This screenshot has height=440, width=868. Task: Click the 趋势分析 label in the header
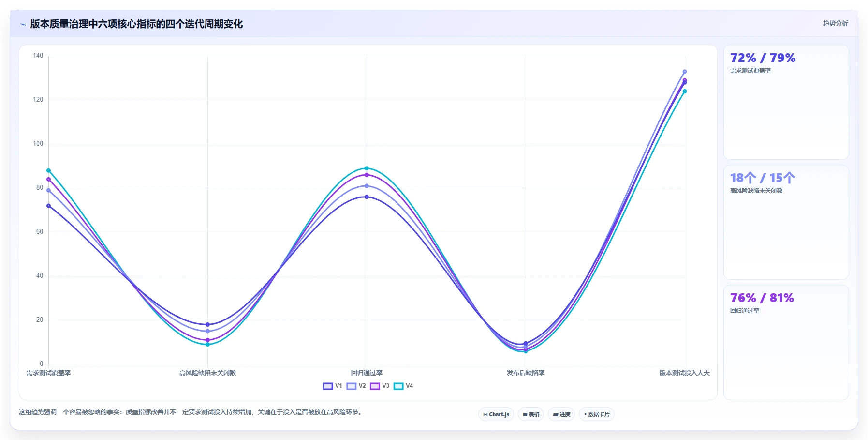point(835,23)
